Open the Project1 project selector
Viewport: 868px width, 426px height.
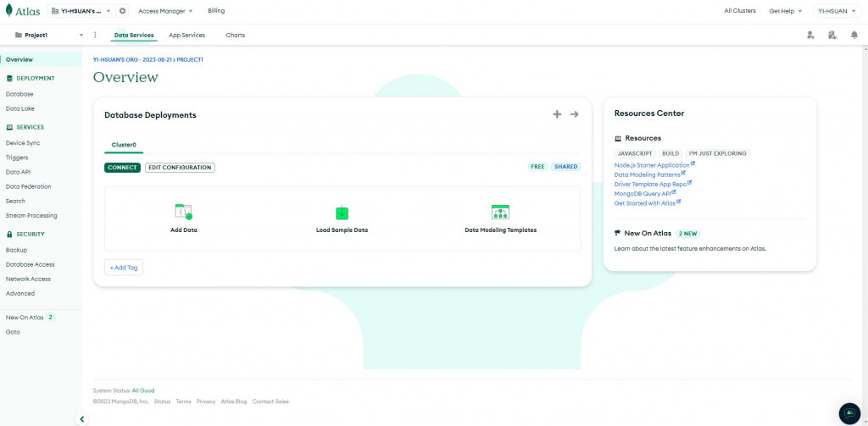tap(49, 35)
